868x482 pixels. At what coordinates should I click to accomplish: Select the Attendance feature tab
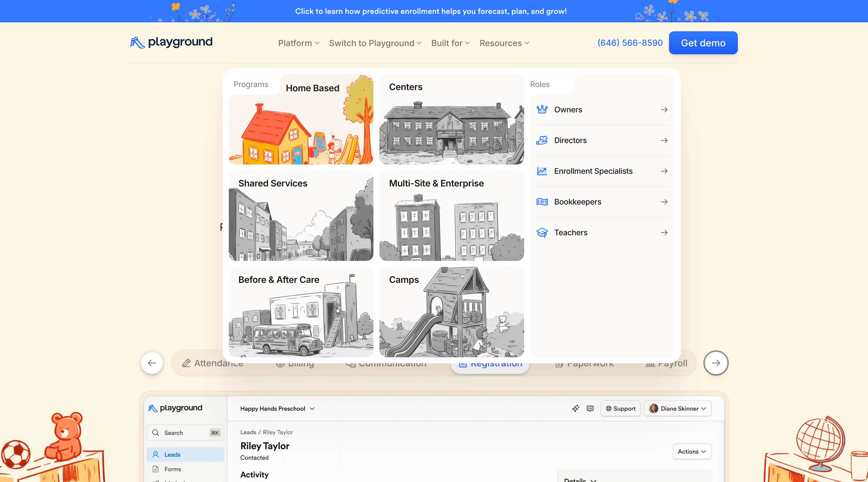pyautogui.click(x=212, y=363)
